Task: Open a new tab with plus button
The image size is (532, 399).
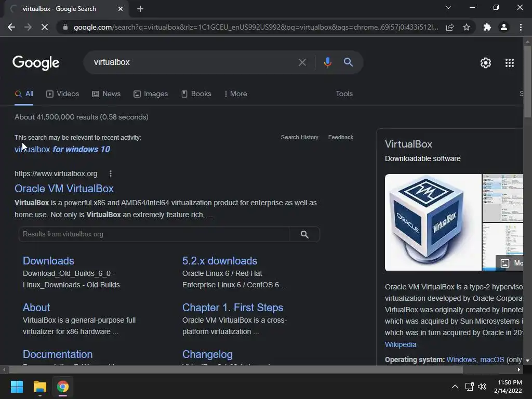Action: 140,9
